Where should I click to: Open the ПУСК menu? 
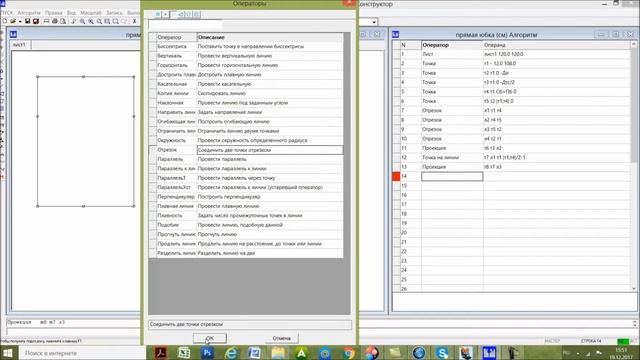point(7,13)
